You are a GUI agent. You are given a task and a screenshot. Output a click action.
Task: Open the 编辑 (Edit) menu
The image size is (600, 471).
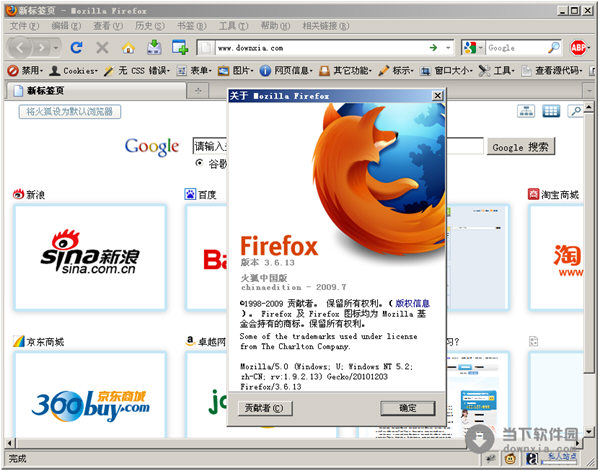coord(66,26)
